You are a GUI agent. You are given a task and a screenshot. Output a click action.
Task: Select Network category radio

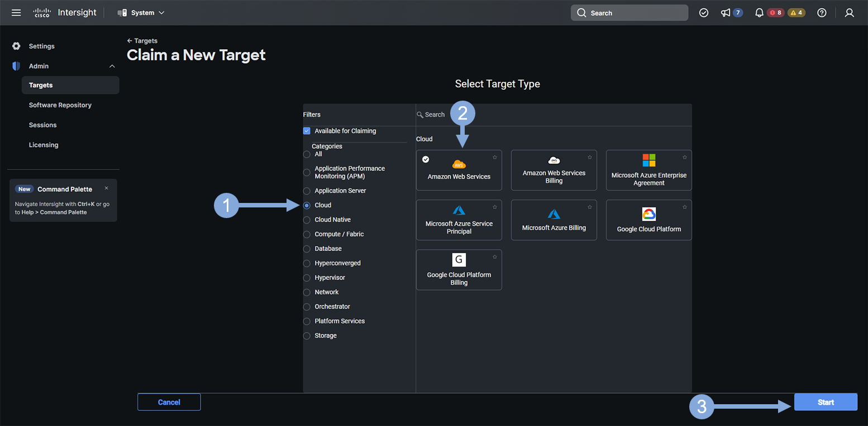(x=307, y=292)
